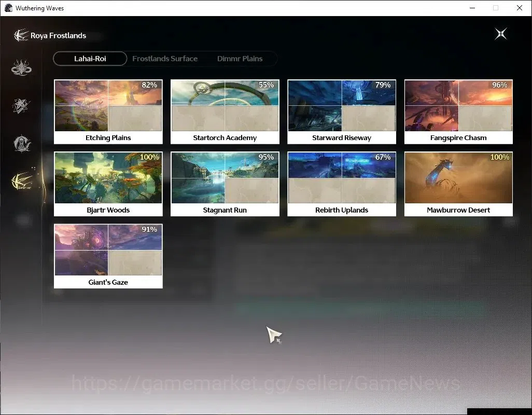The height and width of the screenshot is (415, 532).
Task: Open the Bjartr Woods area card
Action: coord(108,184)
